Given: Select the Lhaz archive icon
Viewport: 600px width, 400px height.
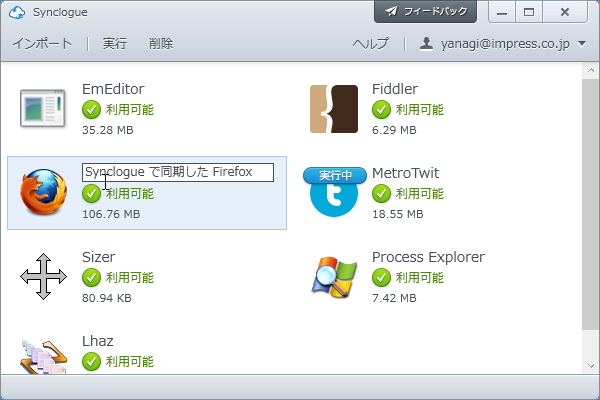Looking at the screenshot, I should 43,356.
